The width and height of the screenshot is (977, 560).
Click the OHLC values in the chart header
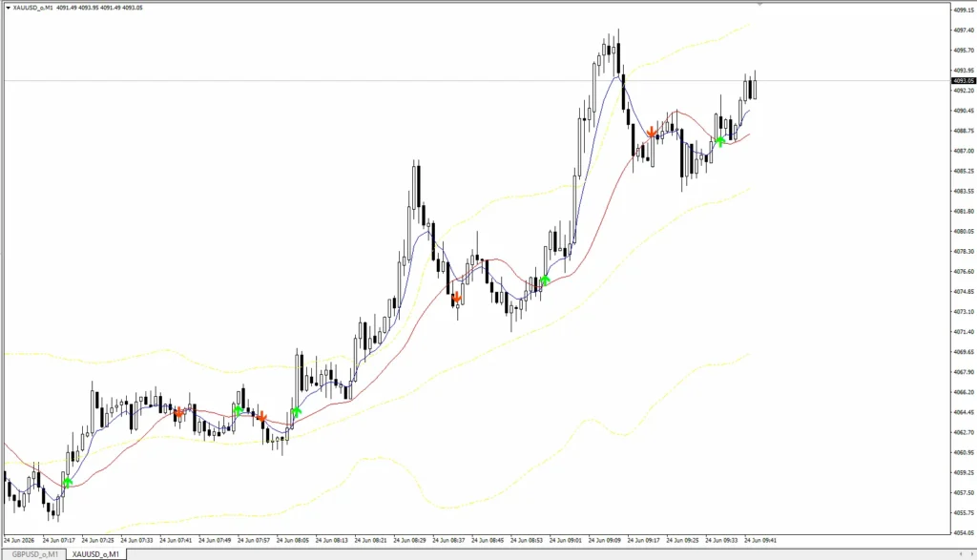(99, 8)
